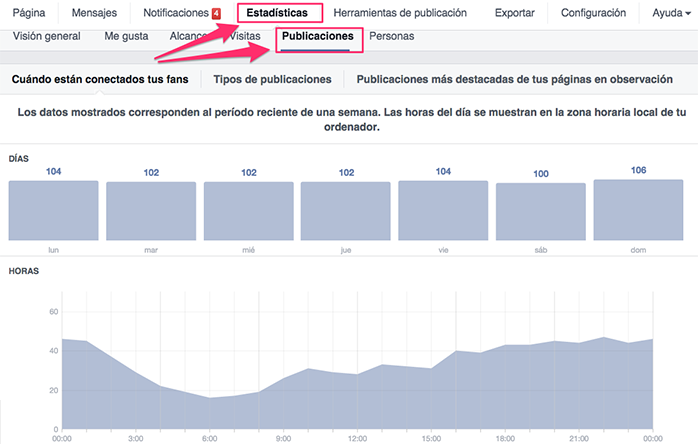The width and height of the screenshot is (700, 448).
Task: Open Herramientas de publicación
Action: pyautogui.click(x=400, y=13)
